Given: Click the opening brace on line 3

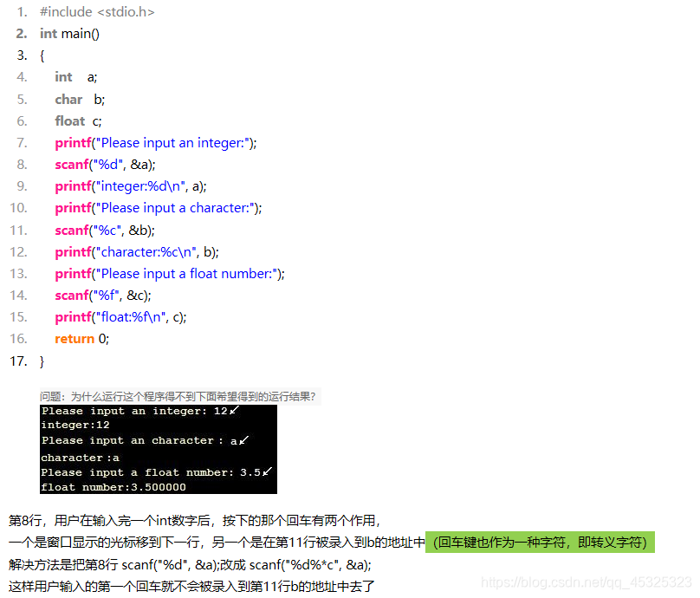Looking at the screenshot, I should pyautogui.click(x=42, y=55).
